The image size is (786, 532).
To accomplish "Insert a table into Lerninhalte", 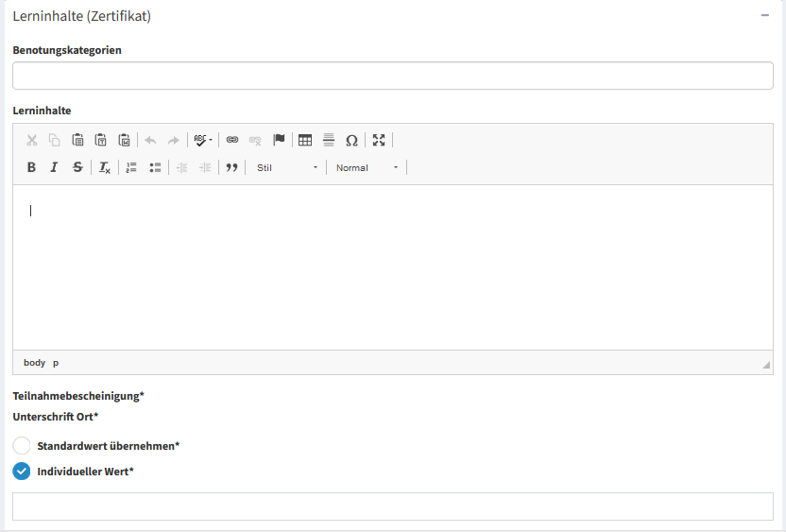I will click(305, 140).
